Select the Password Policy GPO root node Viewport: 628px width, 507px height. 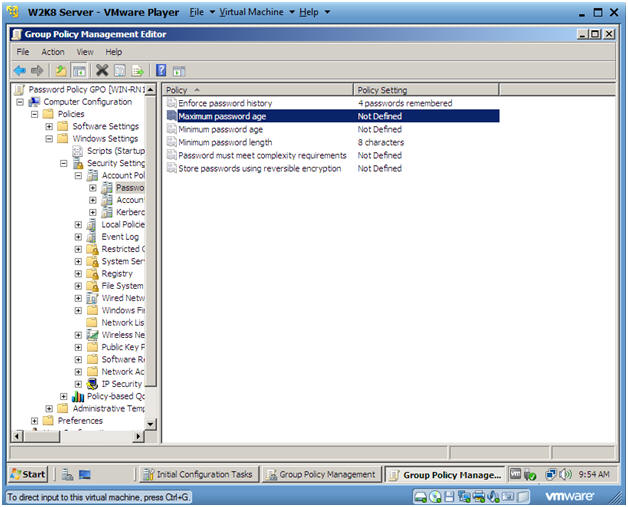click(x=87, y=89)
